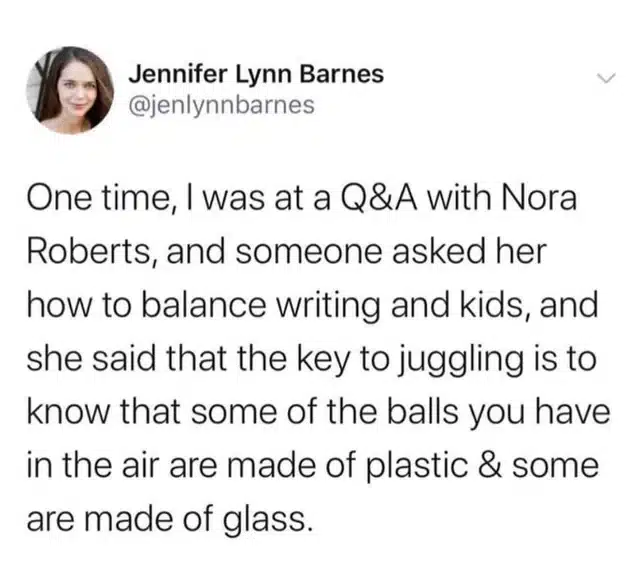Click the phrase "she said that"
Viewport: 640px width, 583px height.
(x=127, y=359)
